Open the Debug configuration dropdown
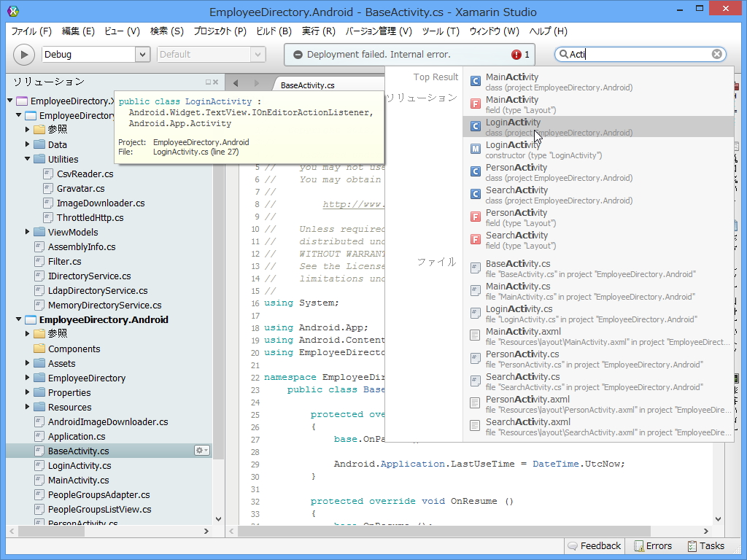This screenshot has width=747, height=560. coord(142,54)
